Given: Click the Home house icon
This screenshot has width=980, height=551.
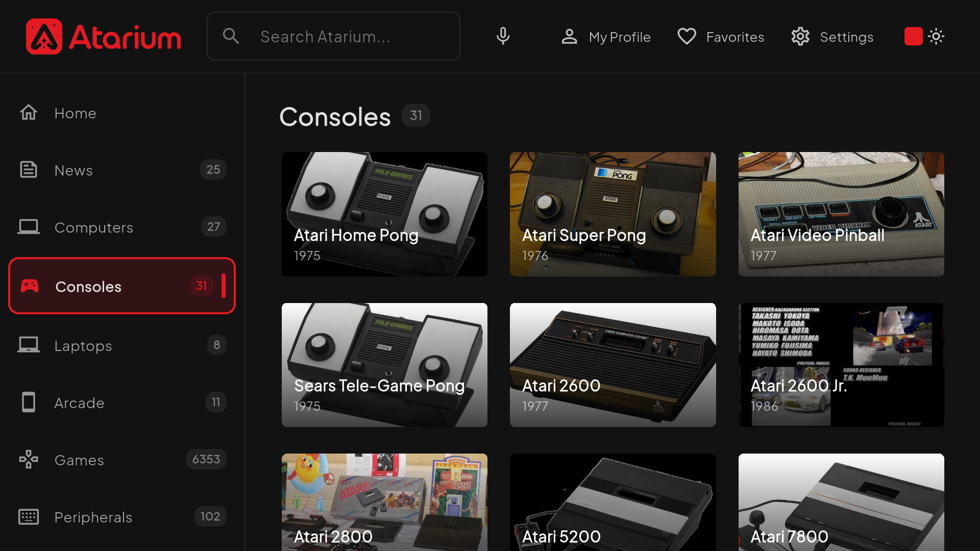Looking at the screenshot, I should [29, 113].
